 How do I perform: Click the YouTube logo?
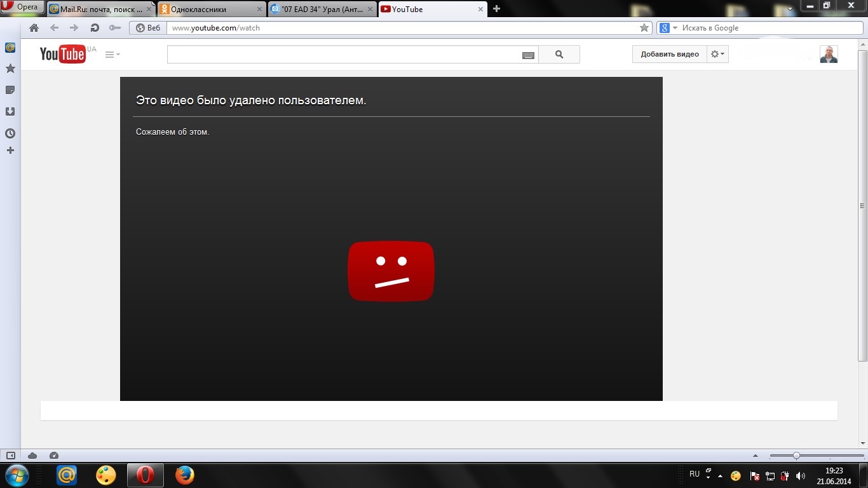tap(63, 54)
